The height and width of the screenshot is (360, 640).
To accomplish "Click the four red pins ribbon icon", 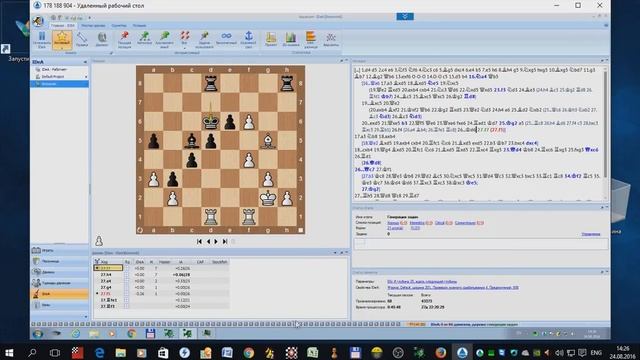I will pos(184,36).
